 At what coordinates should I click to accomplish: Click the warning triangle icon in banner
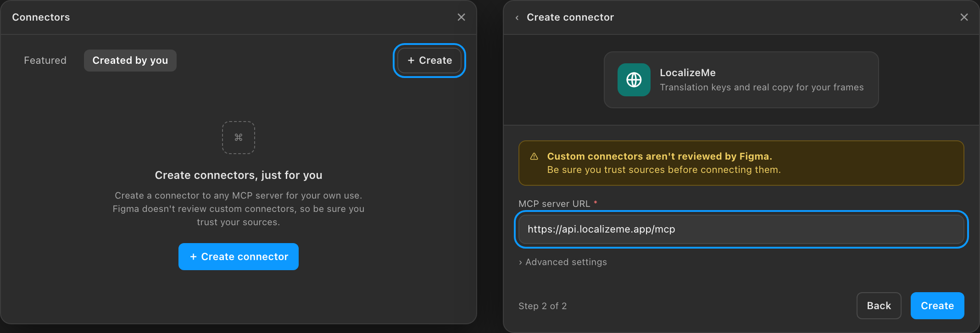[534, 156]
